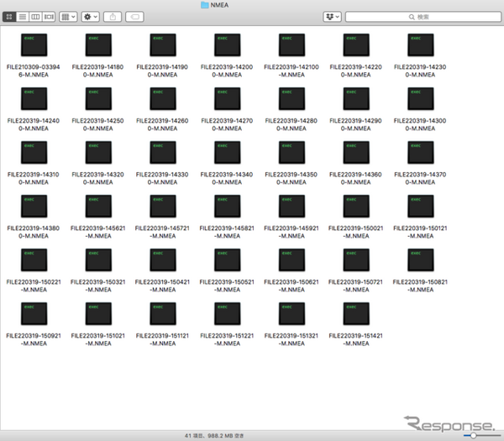Switch to column view mode

point(35,17)
